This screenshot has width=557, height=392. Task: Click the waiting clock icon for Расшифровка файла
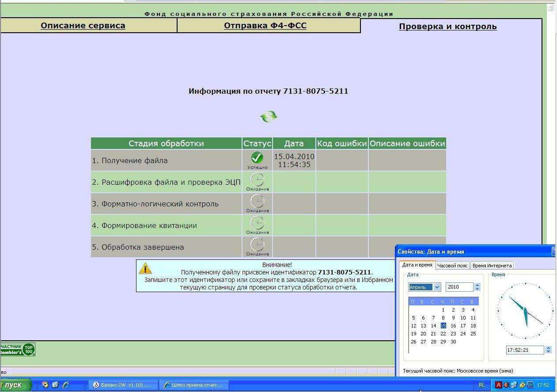tap(257, 179)
